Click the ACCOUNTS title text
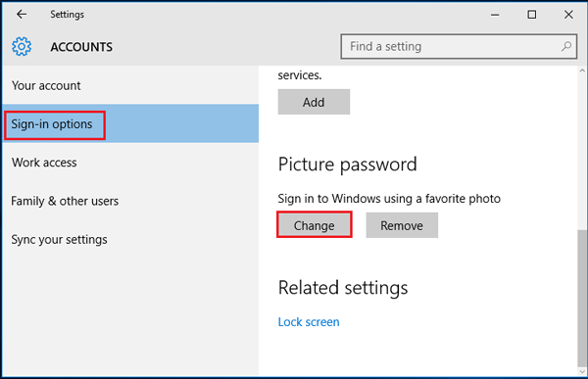This screenshot has height=379, width=588. [x=81, y=47]
